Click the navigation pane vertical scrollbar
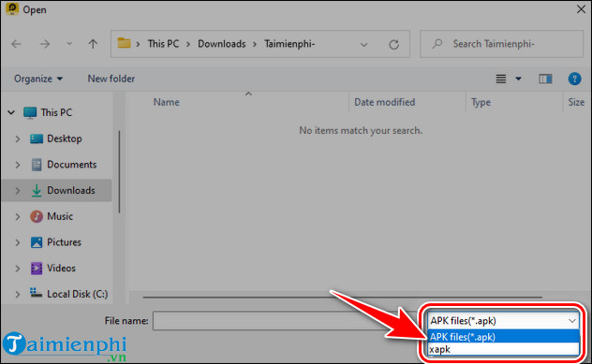592x364 pixels. pyautogui.click(x=119, y=172)
